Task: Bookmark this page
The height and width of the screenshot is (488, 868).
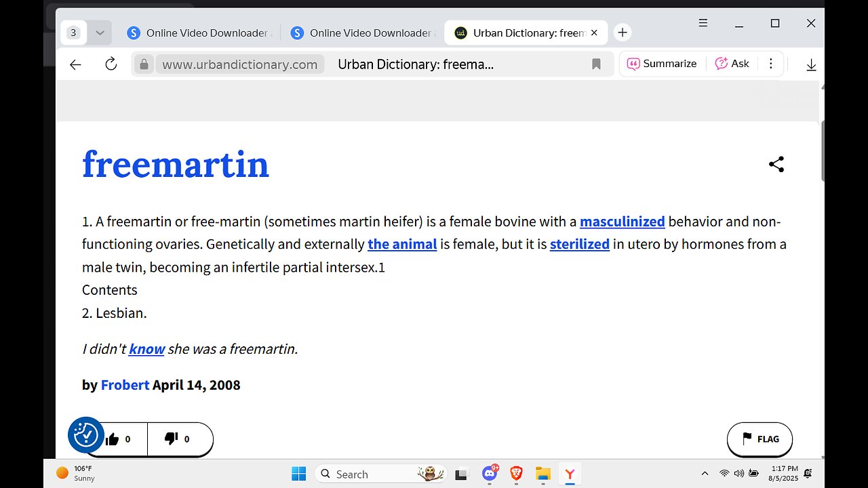Action: 596,64
